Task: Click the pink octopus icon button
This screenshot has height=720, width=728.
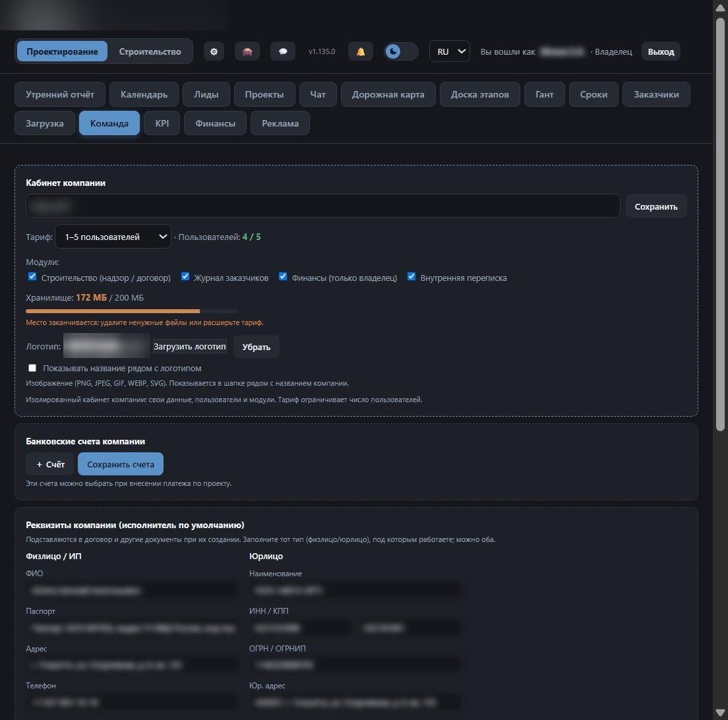Action: tap(247, 51)
